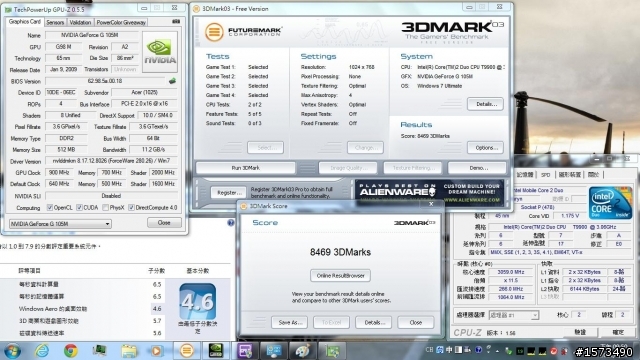The height and width of the screenshot is (360, 640).
Task: Click the Register... button in 3DMark03
Action: (x=229, y=193)
